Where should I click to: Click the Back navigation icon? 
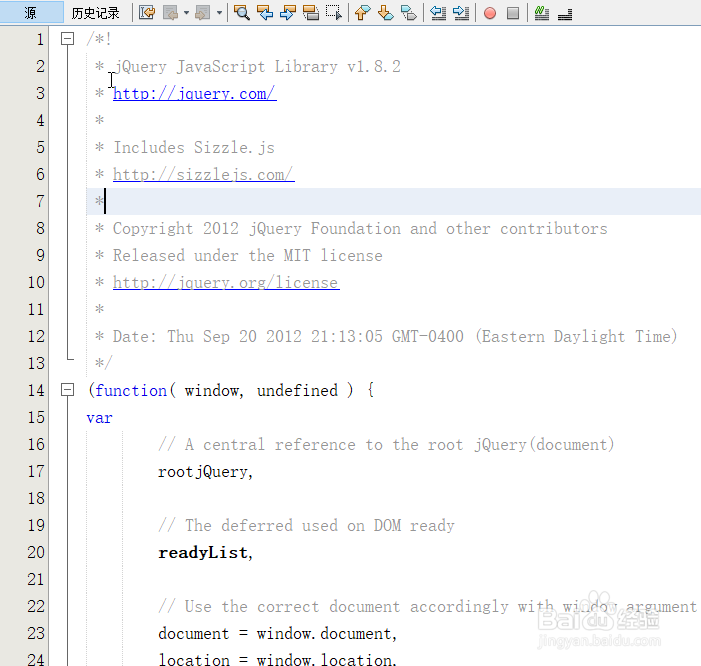tap(170, 13)
